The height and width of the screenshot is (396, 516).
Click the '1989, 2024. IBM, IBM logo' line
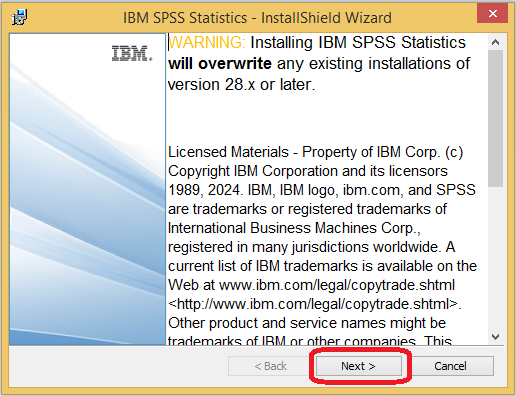322,190
